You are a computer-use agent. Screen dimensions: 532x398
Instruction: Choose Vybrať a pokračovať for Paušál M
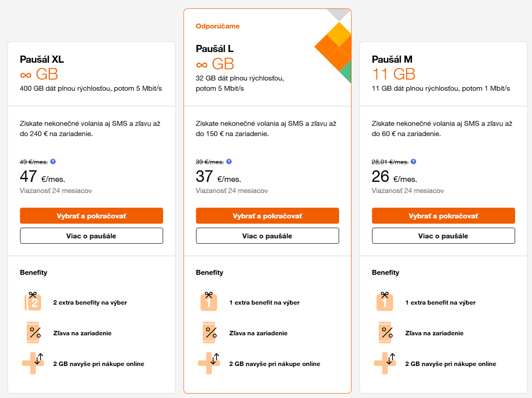coord(444,216)
